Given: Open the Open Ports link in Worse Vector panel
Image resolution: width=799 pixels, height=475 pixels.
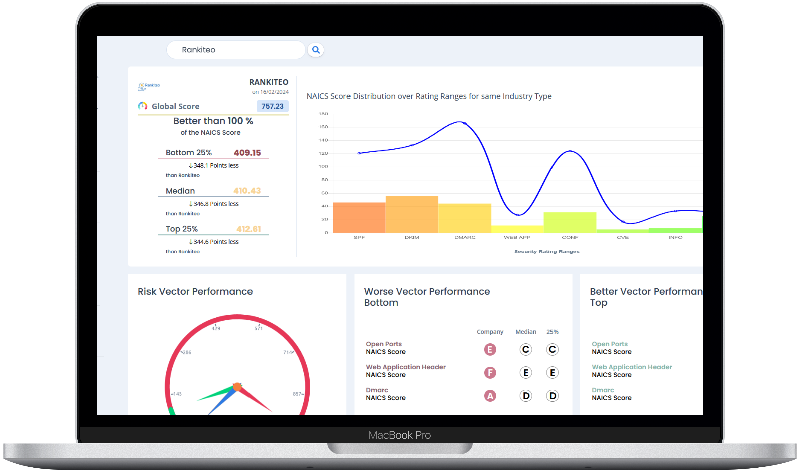Looking at the screenshot, I should [x=382, y=344].
